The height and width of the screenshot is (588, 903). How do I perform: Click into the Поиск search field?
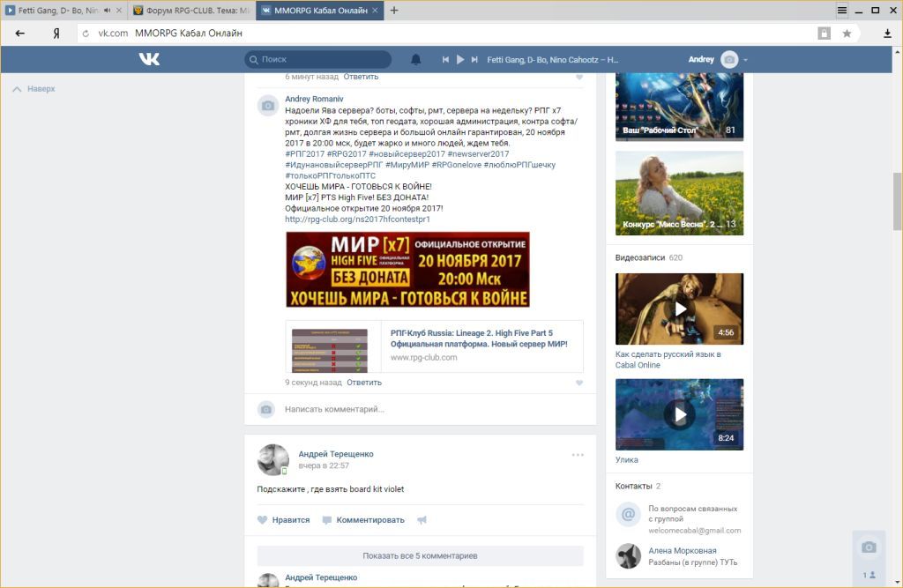click(x=317, y=59)
